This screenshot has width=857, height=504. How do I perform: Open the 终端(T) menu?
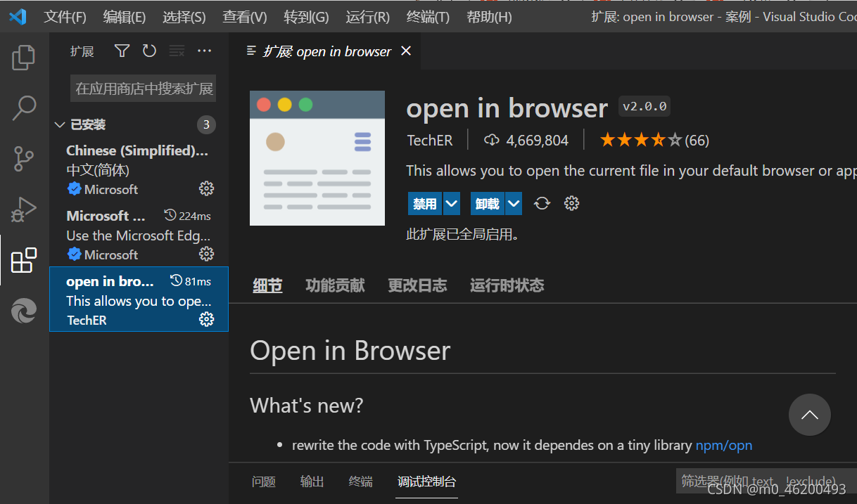[428, 16]
